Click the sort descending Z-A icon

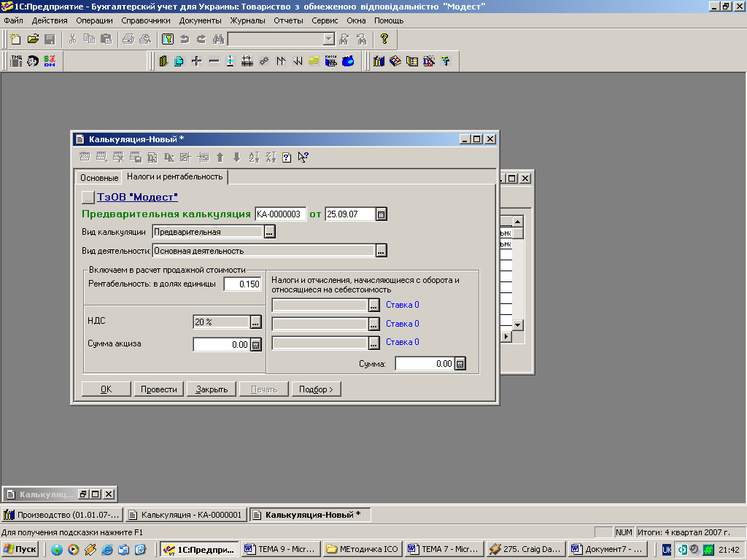[271, 157]
